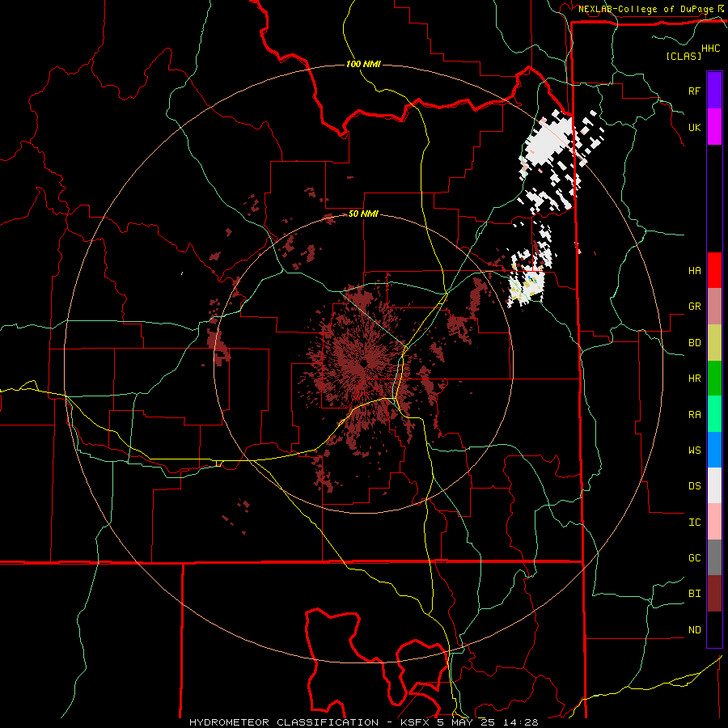The height and width of the screenshot is (728, 728).
Task: Click the DS white color swatch
Action: [714, 485]
